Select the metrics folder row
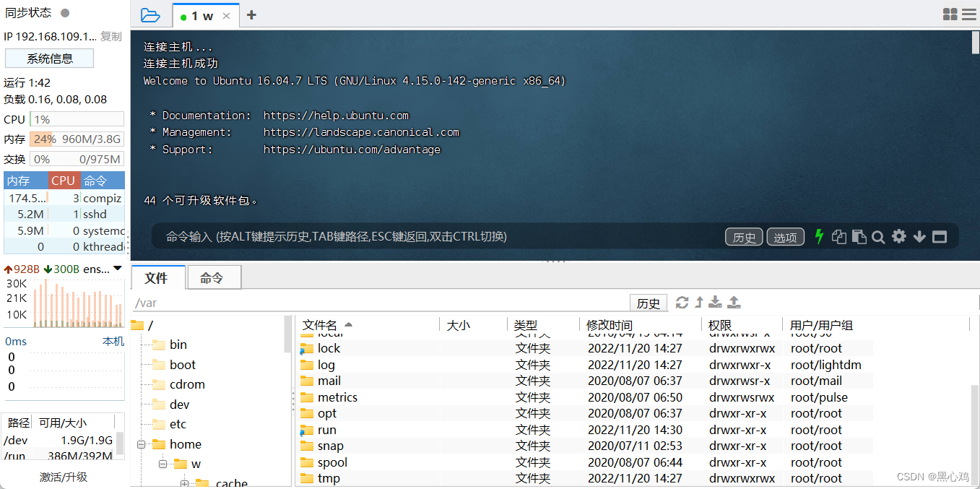 (x=586, y=397)
